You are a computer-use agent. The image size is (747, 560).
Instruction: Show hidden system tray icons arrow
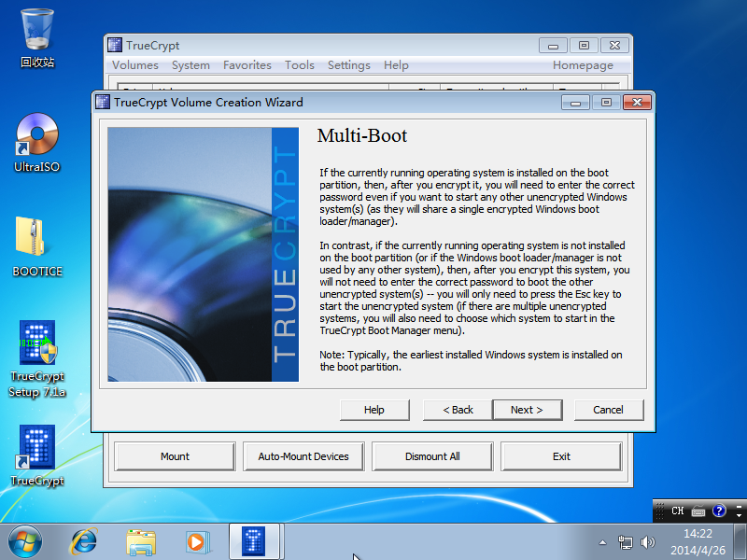(602, 542)
